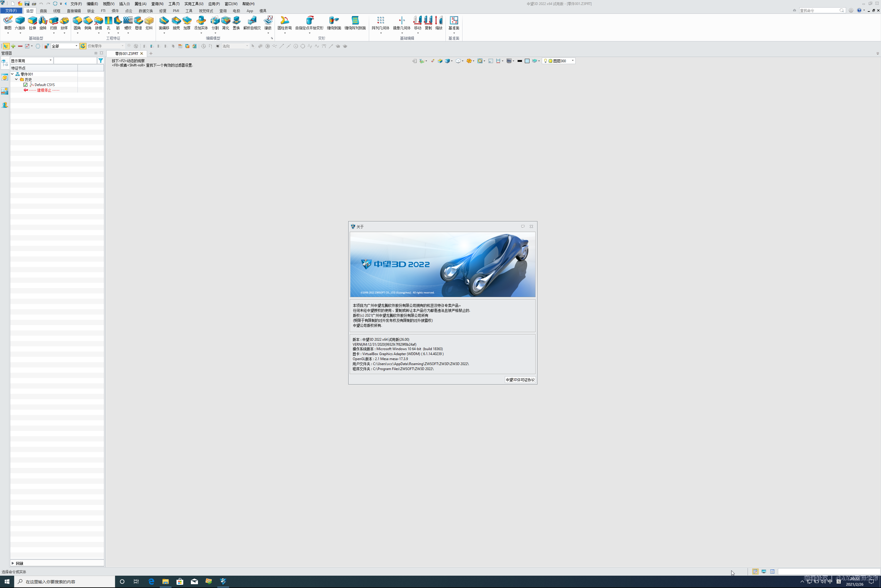Click the 缩放 scale tool
Viewport: 881px width, 588px height.
click(x=438, y=23)
